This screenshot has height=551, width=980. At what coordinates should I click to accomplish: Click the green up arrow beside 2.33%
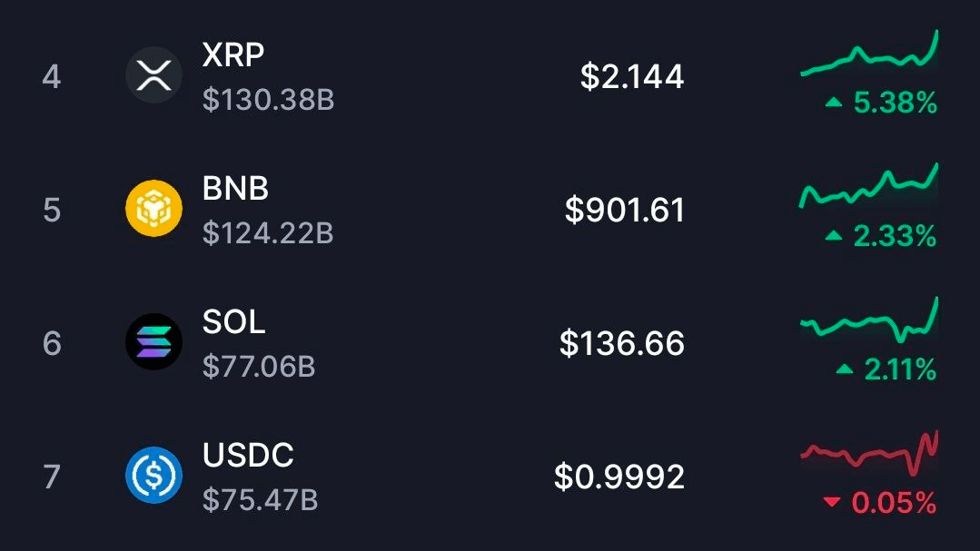click(x=833, y=237)
